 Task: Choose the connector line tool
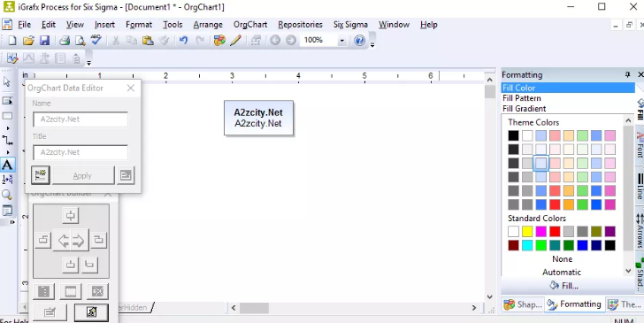click(x=7, y=141)
